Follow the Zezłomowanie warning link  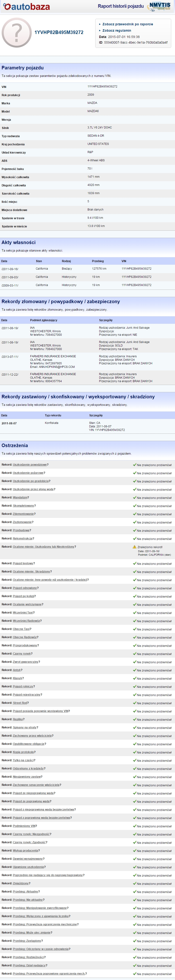click(x=23, y=522)
